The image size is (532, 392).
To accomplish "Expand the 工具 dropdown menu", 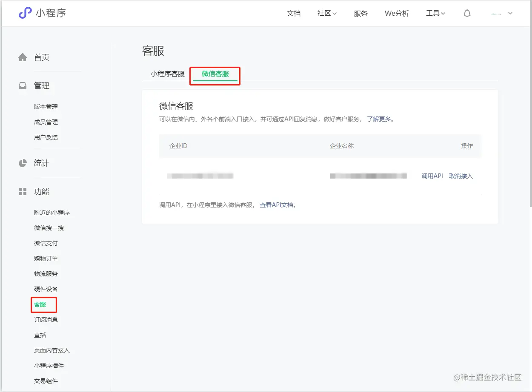I will (435, 14).
